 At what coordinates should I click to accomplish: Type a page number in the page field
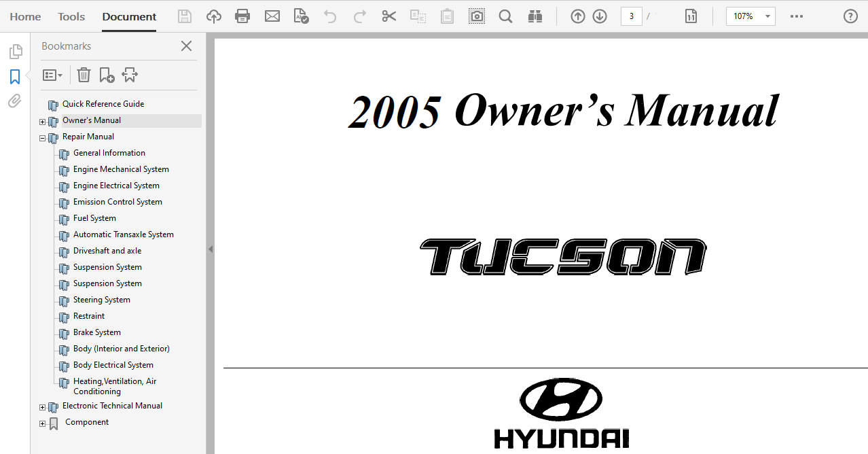(631, 16)
